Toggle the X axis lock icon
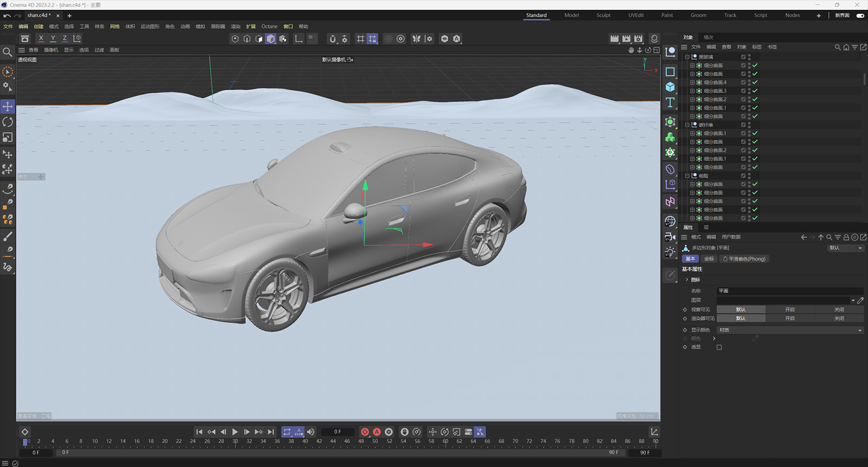The height and width of the screenshot is (467, 868). pos(41,39)
